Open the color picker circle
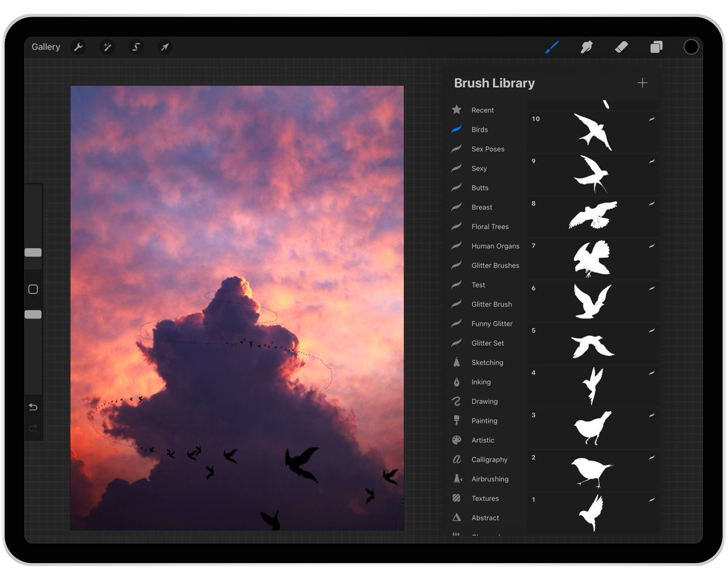The image size is (728, 578). pos(691,47)
